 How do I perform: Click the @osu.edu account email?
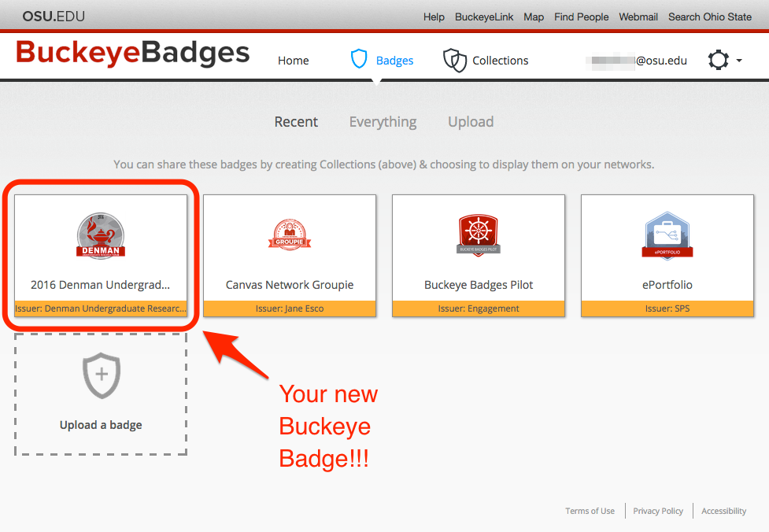(637, 61)
